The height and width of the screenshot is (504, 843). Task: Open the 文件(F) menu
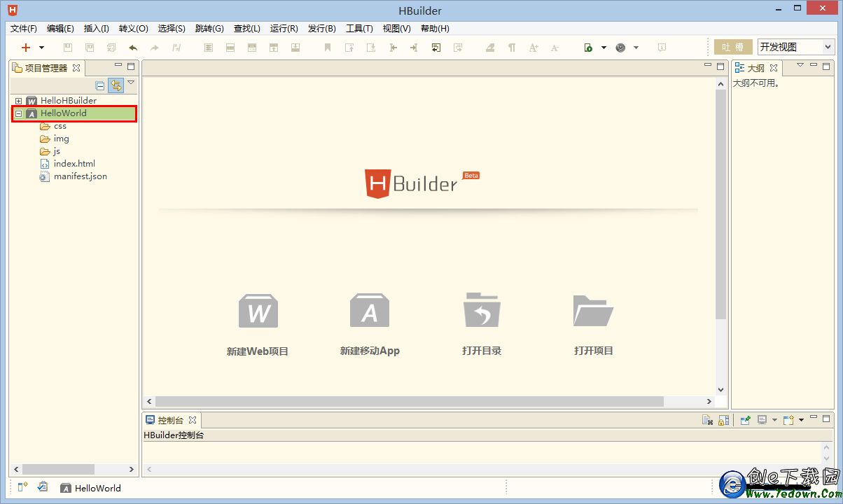[24, 29]
